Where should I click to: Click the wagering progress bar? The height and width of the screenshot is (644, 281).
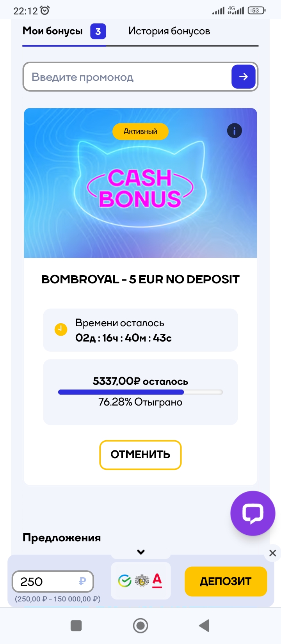140,392
